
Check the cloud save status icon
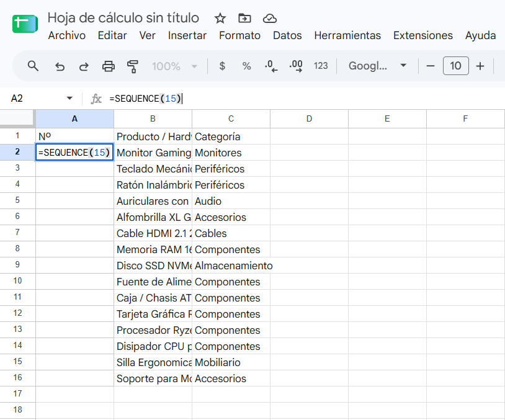pyautogui.click(x=270, y=19)
